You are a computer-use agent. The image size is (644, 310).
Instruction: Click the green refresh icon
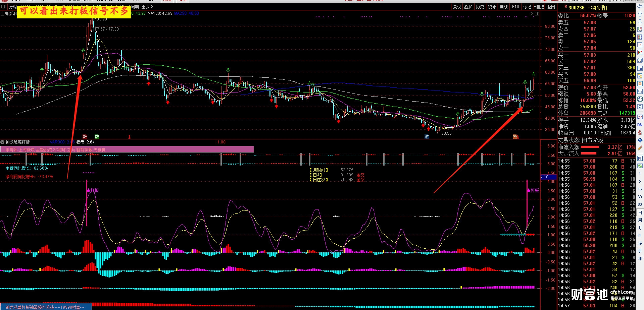(640, 166)
